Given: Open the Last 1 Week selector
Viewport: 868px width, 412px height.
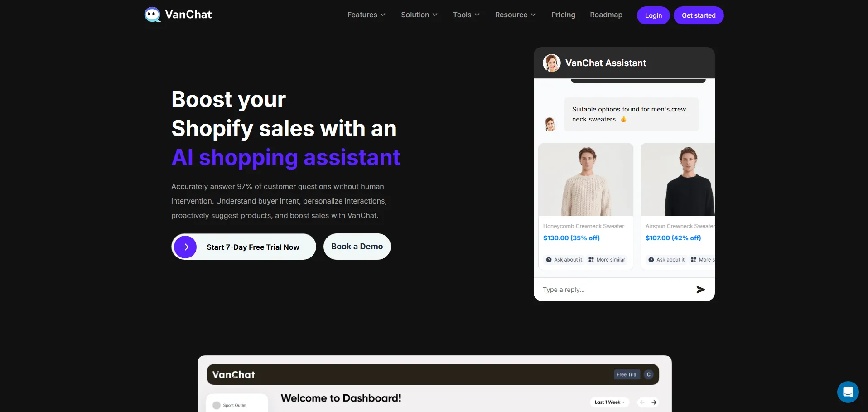Looking at the screenshot, I should point(609,402).
